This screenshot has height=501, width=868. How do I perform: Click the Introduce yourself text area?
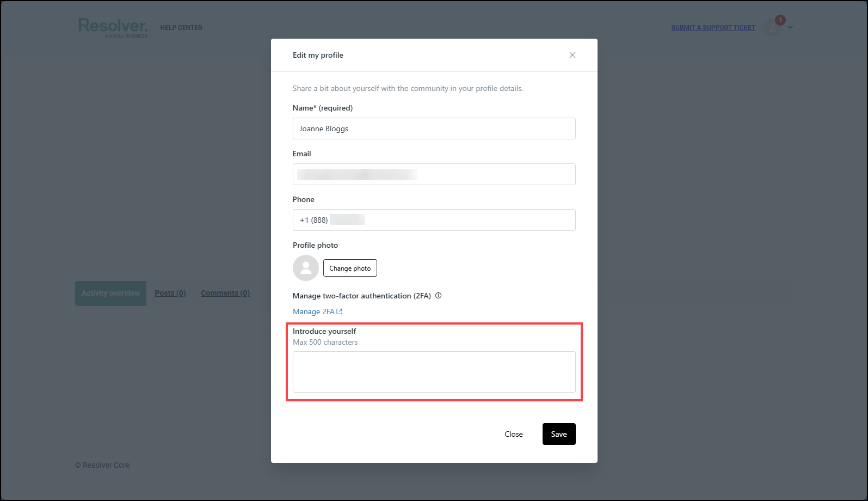(434, 372)
